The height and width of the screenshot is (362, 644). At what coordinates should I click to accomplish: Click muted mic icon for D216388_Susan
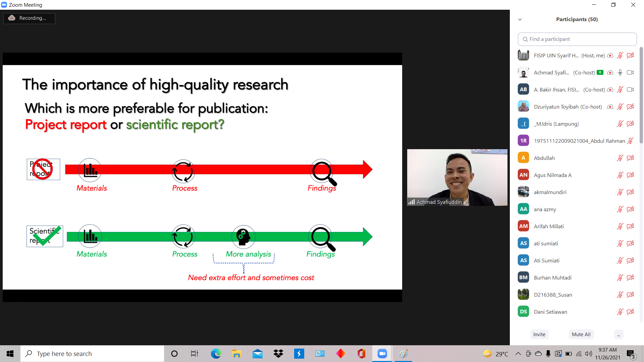tap(620, 295)
